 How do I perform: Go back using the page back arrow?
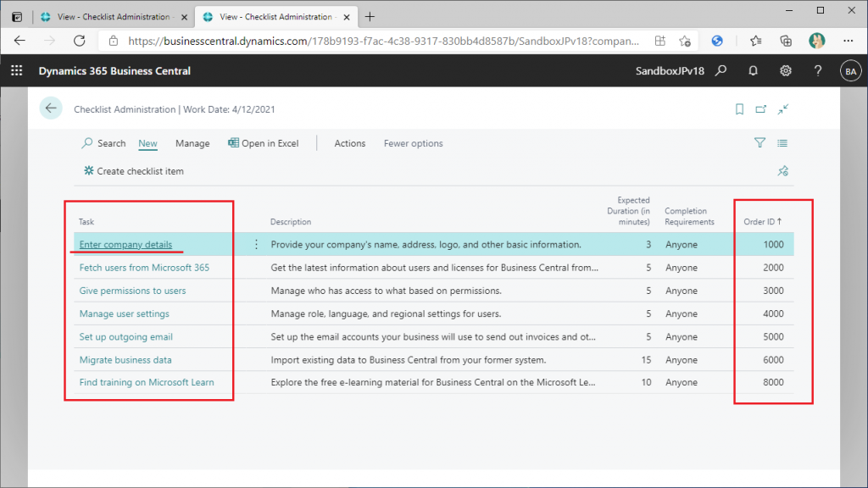tap(51, 108)
